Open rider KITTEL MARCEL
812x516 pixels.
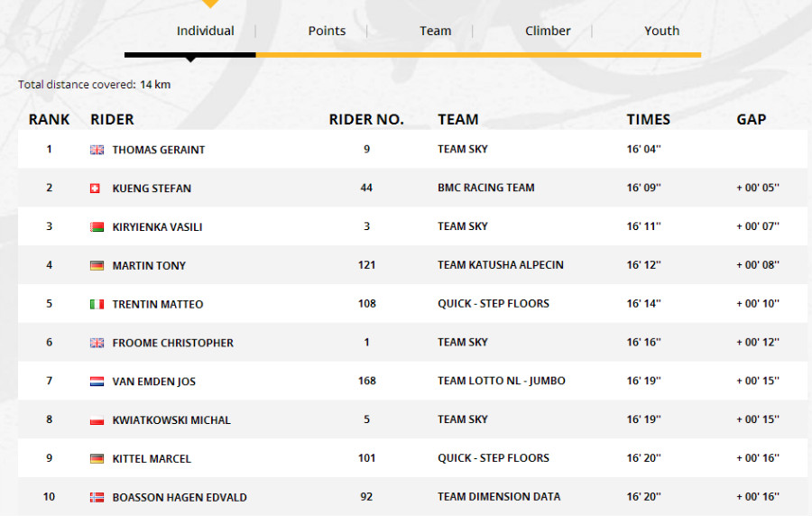pos(152,458)
